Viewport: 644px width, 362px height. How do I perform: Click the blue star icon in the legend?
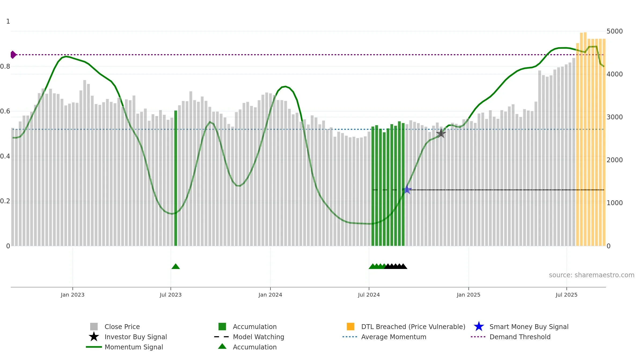coord(479,327)
